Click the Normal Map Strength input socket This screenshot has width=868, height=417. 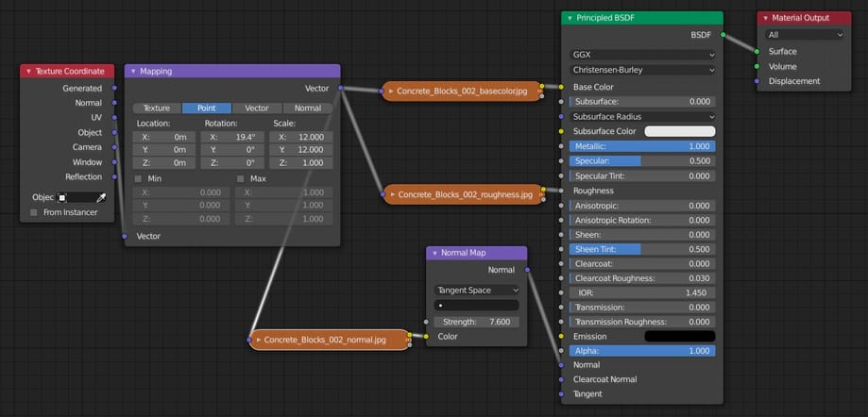(x=426, y=322)
